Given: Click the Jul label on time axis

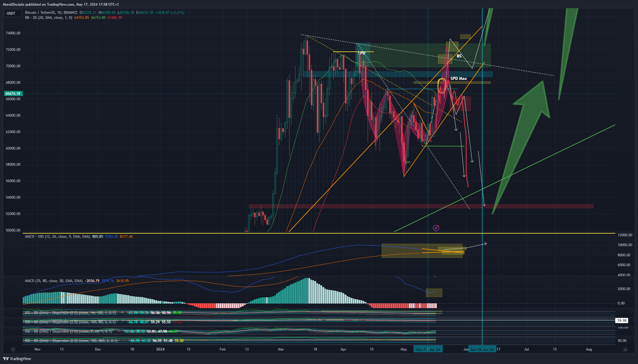Looking at the screenshot, I should 526,349.
